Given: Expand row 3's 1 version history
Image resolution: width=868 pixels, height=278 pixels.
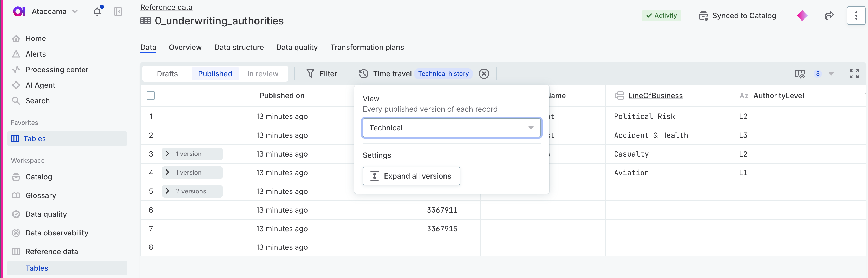Looking at the screenshot, I should tap(192, 154).
